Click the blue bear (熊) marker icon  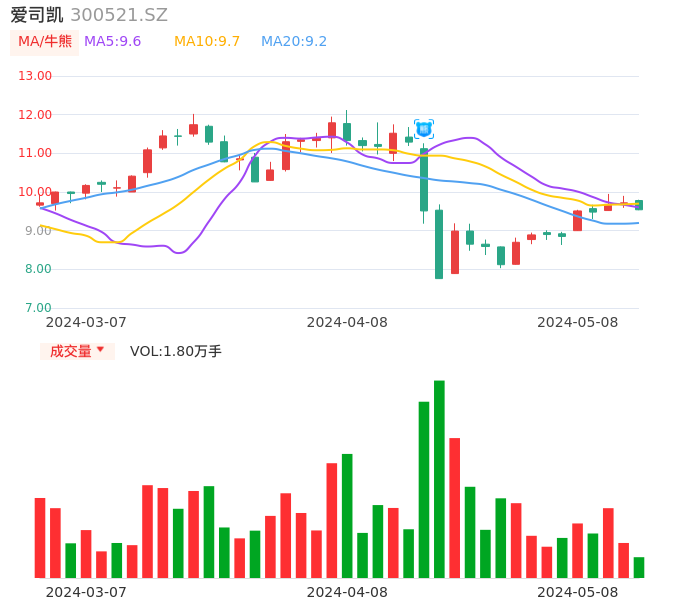(x=424, y=129)
